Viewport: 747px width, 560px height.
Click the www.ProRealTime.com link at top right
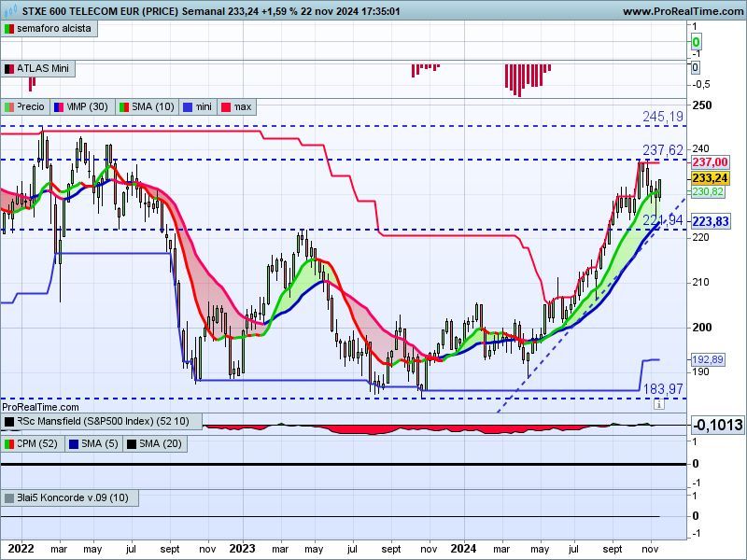(684, 11)
